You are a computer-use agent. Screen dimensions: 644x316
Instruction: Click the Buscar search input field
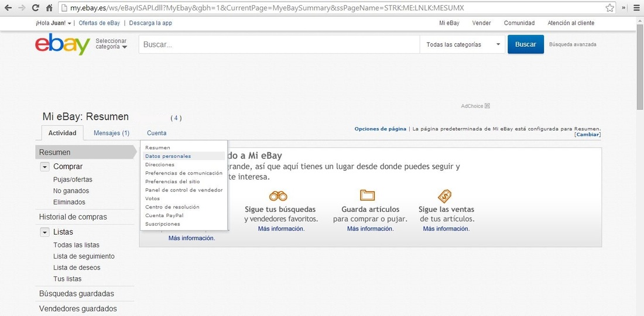coord(279,44)
